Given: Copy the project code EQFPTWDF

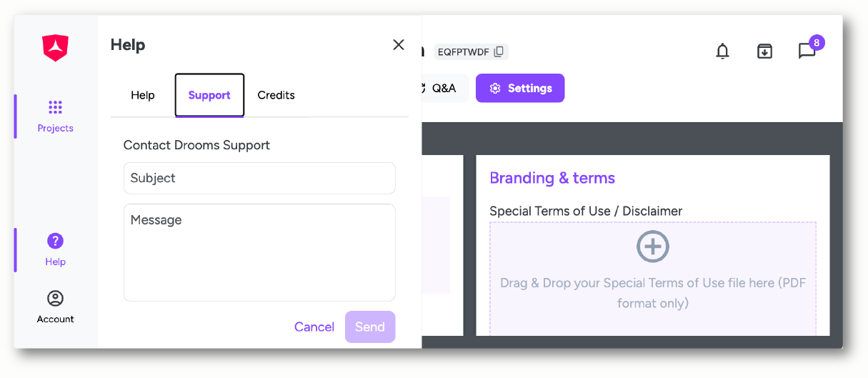Looking at the screenshot, I should 499,51.
